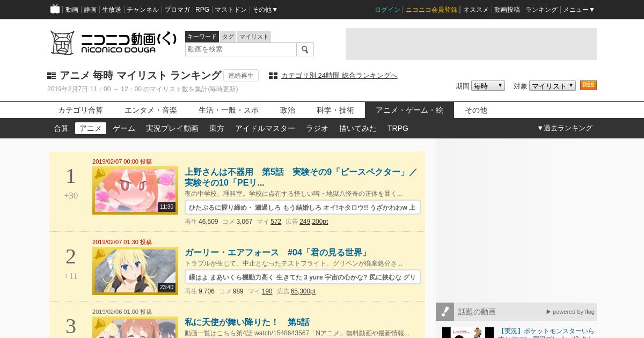
Task: Open オススメ link in top bar
Action: pyautogui.click(x=476, y=10)
